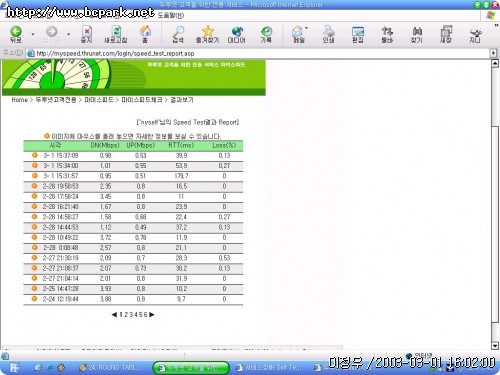Click the Find (찾기) binoculars icon
This screenshot has height=375, width=500.
coord(417,34)
